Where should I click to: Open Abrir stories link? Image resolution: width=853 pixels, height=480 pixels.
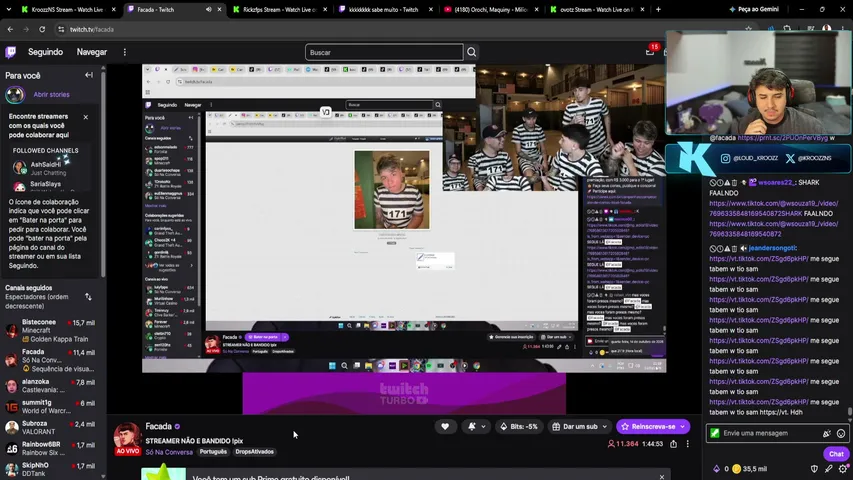(51, 95)
